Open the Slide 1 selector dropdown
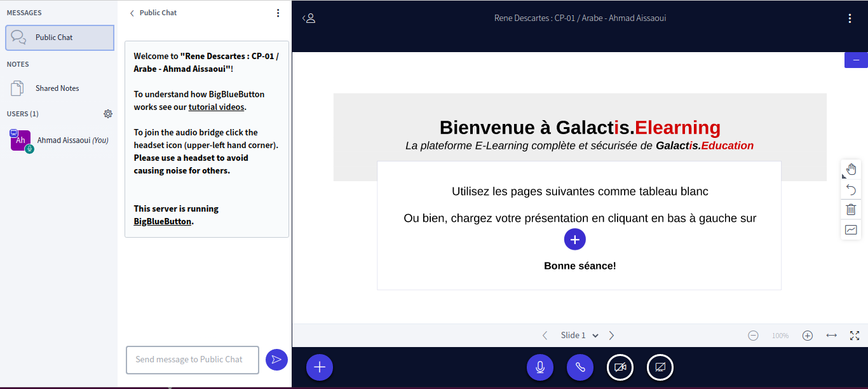The width and height of the screenshot is (868, 389). (x=580, y=336)
